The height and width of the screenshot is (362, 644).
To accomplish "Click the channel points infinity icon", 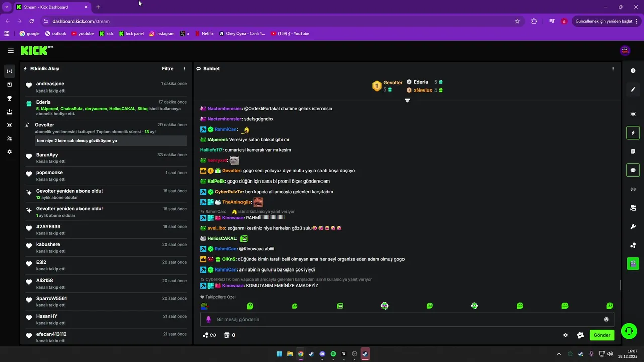I will (x=209, y=335).
